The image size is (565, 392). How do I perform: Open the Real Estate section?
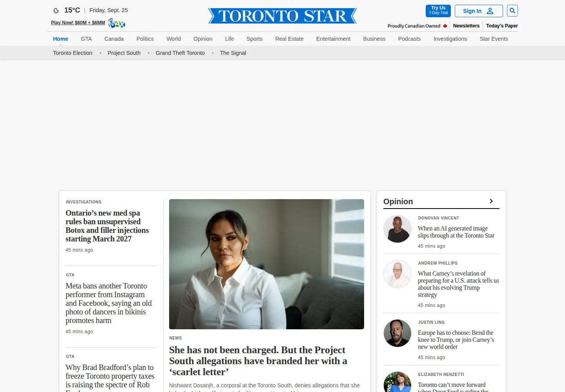[290, 39]
